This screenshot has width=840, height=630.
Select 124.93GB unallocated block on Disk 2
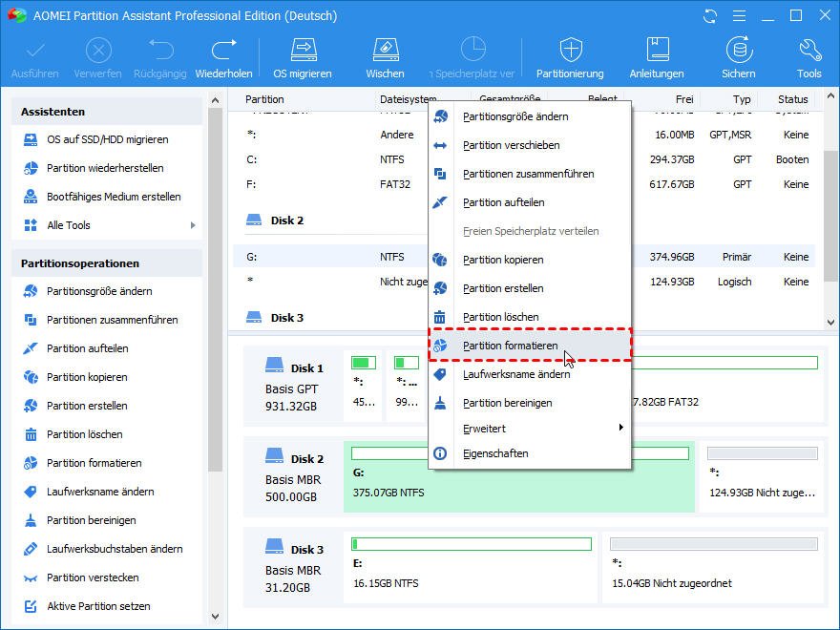coord(763,477)
